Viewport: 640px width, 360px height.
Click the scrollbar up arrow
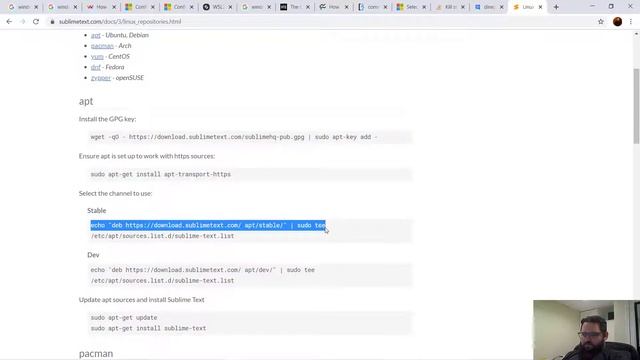click(636, 34)
